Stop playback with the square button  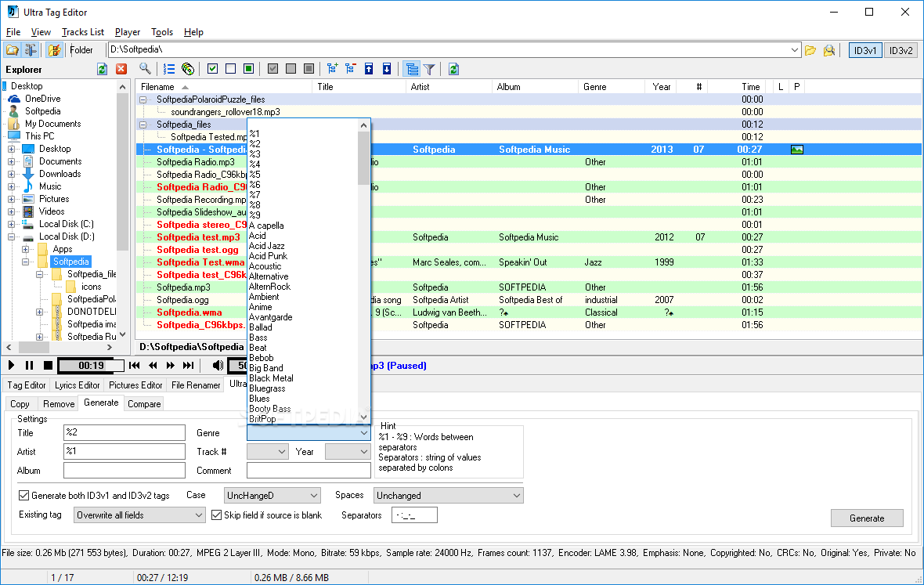[x=48, y=365]
